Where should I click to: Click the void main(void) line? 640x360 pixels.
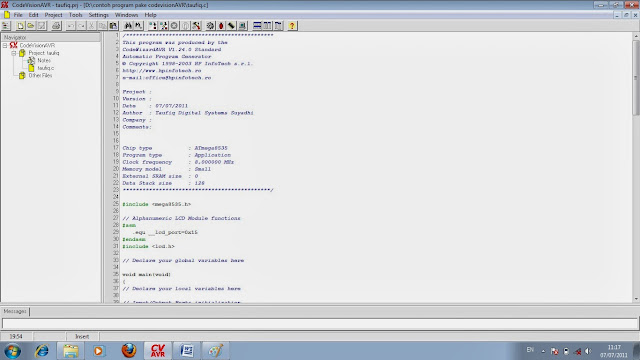point(147,275)
